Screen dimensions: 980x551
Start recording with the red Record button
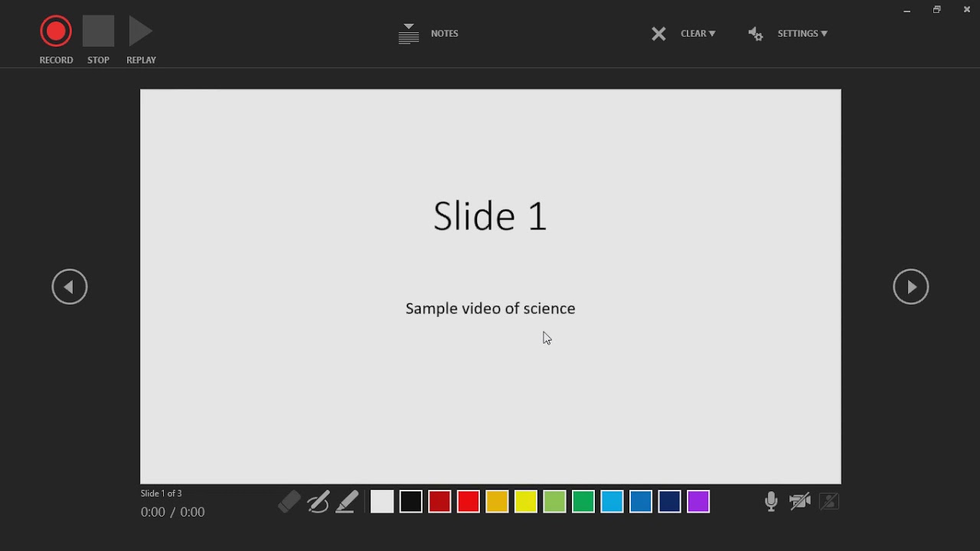tap(56, 31)
